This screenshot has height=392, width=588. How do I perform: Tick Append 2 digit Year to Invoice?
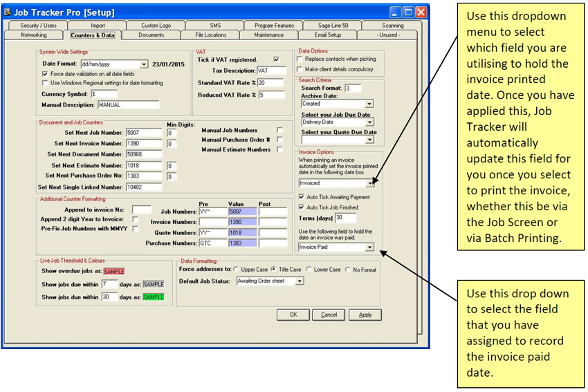click(136, 219)
